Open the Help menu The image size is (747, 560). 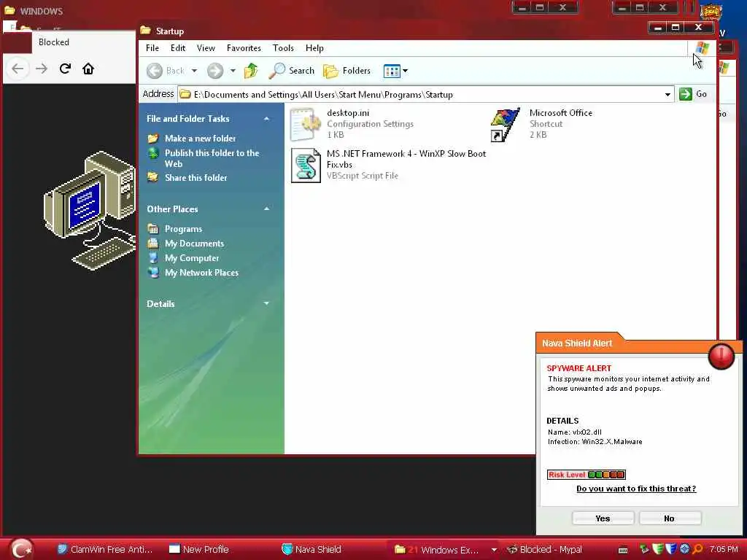(314, 48)
